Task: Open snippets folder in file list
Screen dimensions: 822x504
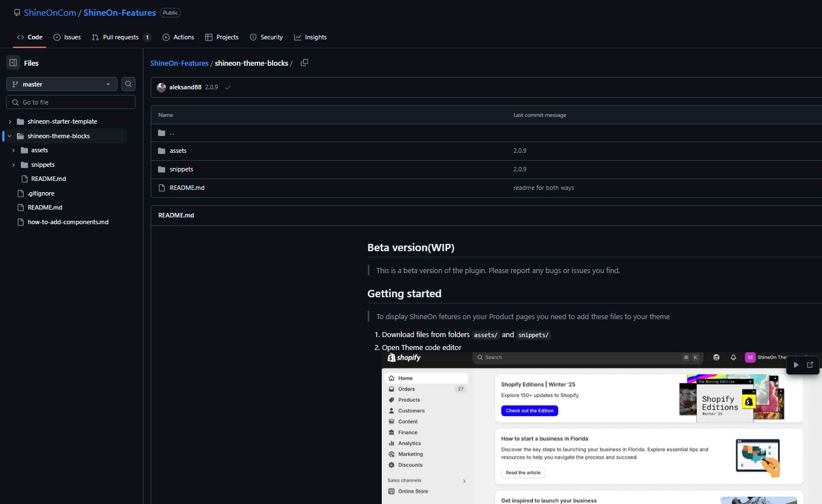Action: click(182, 169)
